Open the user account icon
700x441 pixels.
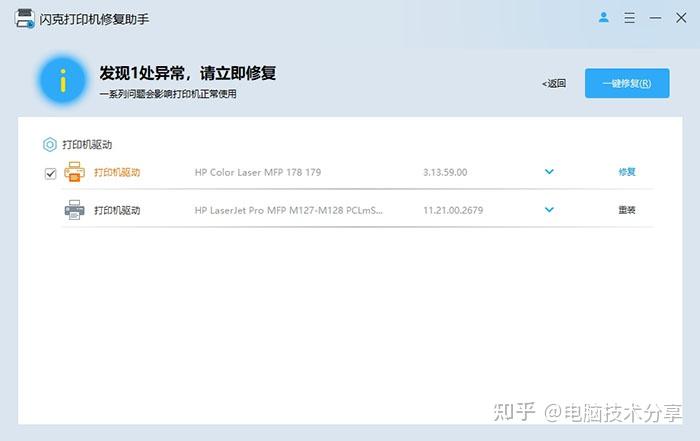[x=604, y=17]
